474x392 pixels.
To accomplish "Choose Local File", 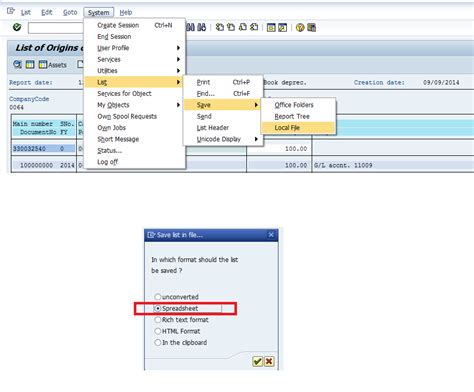I will pos(298,128).
